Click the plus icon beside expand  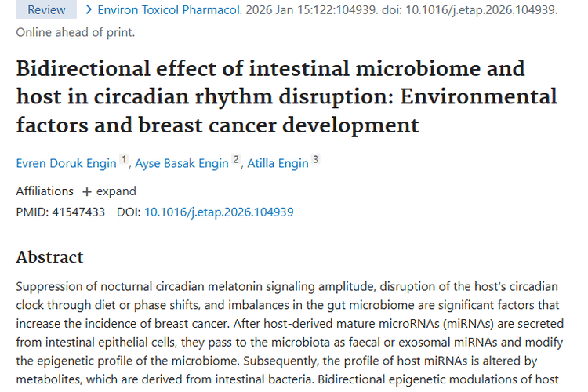[87, 191]
